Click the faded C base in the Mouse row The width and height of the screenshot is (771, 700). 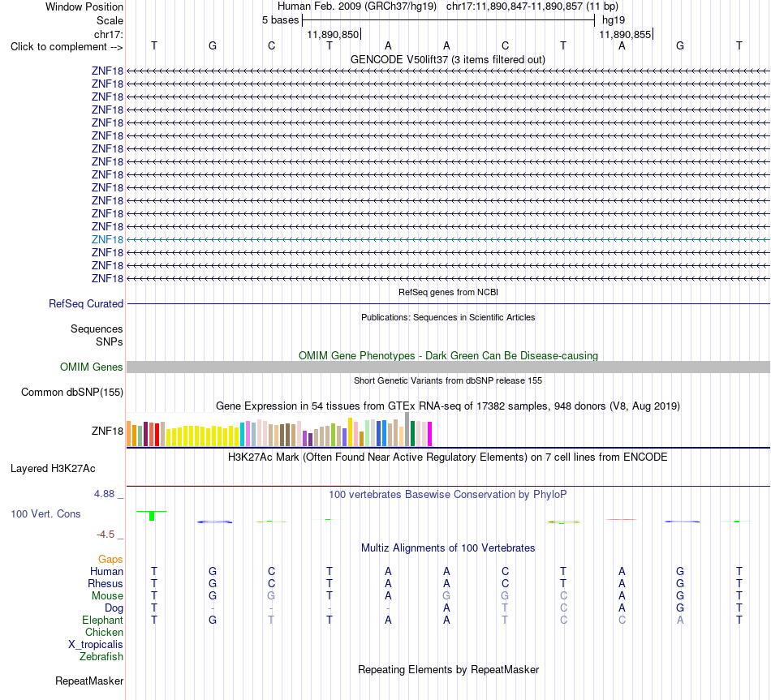[563, 596]
